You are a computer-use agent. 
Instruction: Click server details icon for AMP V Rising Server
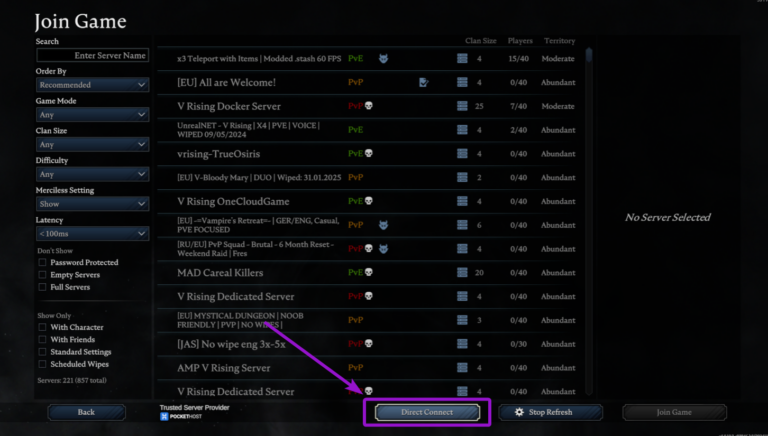click(x=462, y=367)
